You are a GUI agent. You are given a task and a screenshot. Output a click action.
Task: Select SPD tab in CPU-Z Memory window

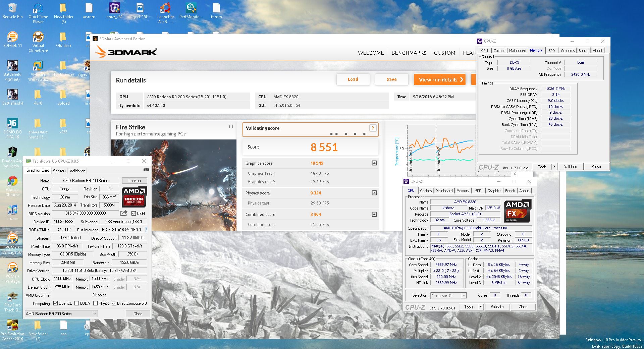552,51
